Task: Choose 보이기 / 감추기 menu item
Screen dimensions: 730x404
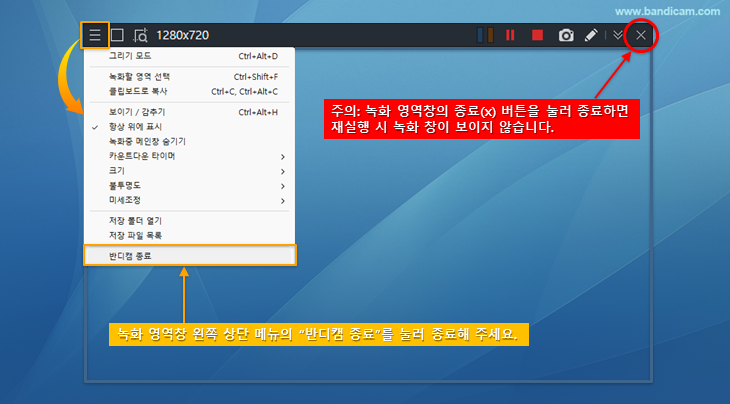Action: 189,112
